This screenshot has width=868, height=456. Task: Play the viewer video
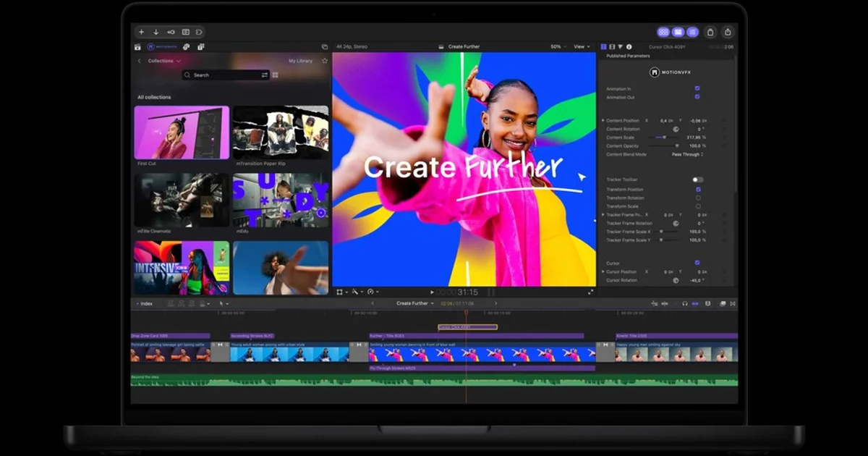(432, 292)
